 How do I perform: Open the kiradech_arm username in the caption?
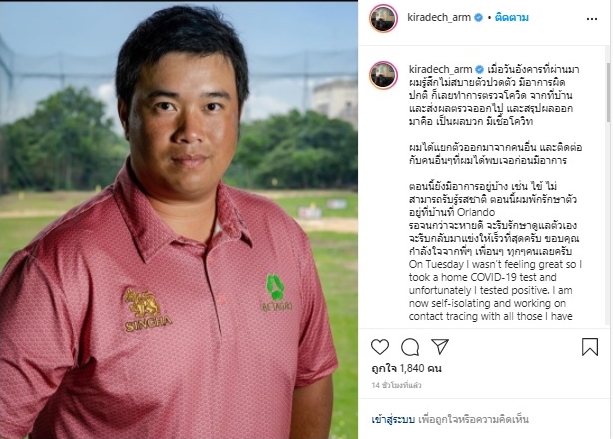[440, 70]
